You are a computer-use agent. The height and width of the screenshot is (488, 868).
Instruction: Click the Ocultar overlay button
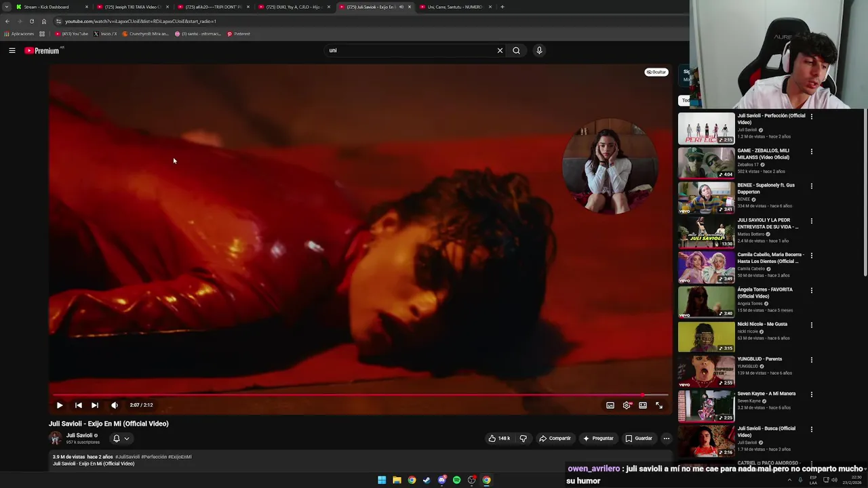(x=656, y=72)
